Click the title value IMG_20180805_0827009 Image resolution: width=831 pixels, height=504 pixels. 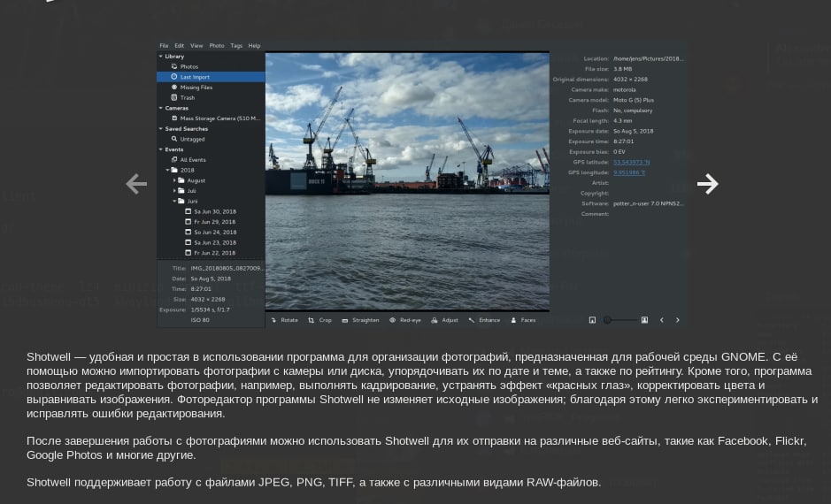(x=227, y=269)
